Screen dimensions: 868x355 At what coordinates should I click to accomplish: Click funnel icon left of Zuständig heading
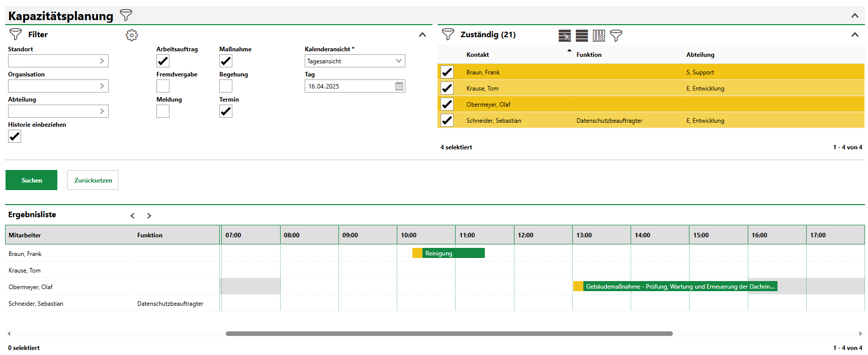pos(448,34)
